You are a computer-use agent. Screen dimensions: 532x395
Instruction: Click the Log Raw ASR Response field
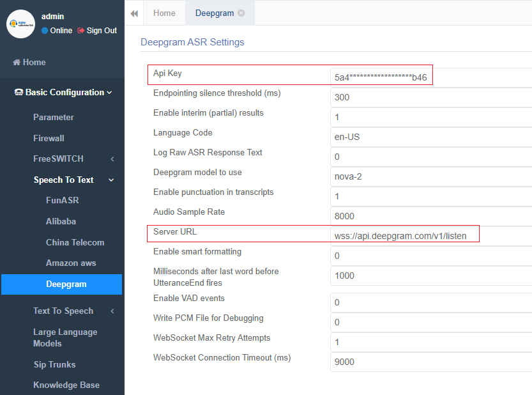coord(431,157)
